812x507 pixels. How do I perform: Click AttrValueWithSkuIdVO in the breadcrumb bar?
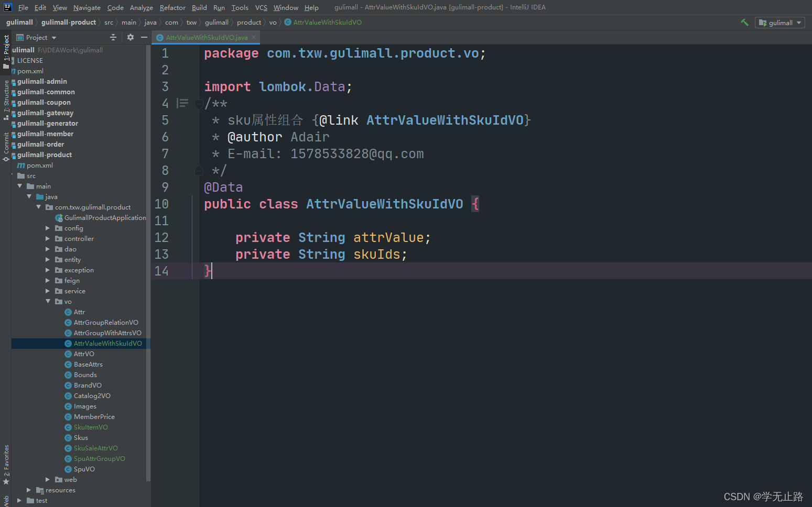pyautogui.click(x=327, y=22)
